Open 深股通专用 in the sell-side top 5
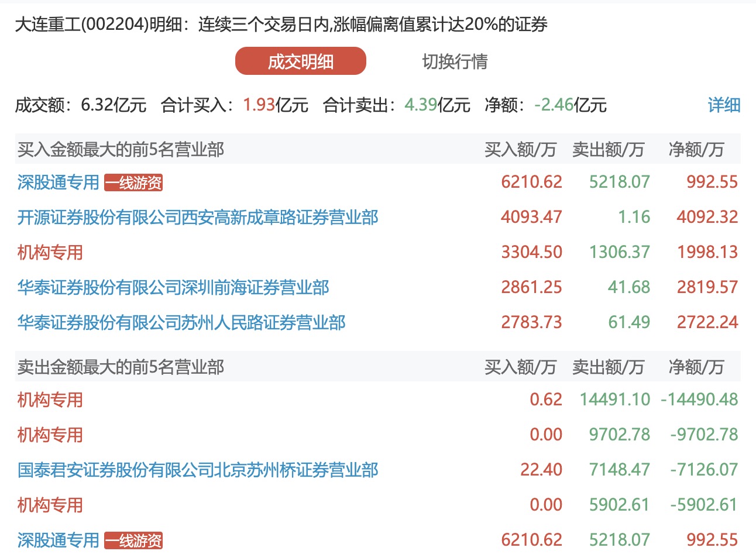Image resolution: width=756 pixels, height=558 pixels. pos(58,540)
